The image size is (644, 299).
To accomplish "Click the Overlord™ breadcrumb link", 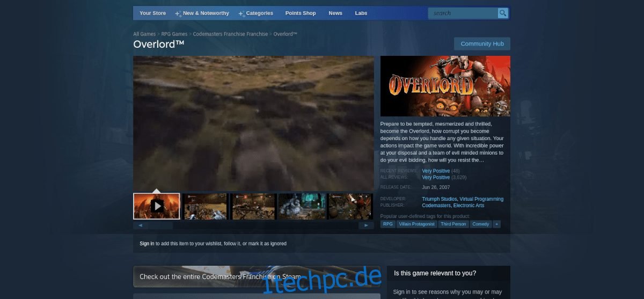I will [285, 34].
